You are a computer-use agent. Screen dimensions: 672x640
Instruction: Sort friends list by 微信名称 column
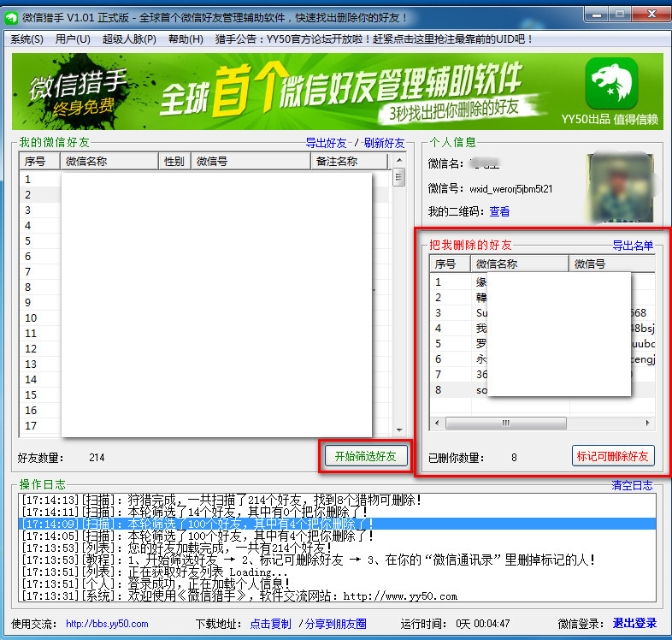(109, 162)
